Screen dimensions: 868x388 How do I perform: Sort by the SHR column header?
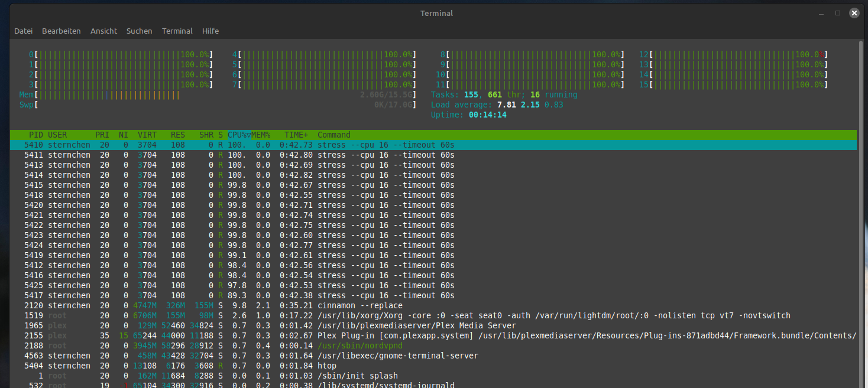[x=206, y=135]
